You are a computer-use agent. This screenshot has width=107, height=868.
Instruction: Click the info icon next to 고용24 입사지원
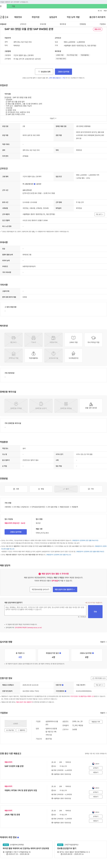(93, 653)
